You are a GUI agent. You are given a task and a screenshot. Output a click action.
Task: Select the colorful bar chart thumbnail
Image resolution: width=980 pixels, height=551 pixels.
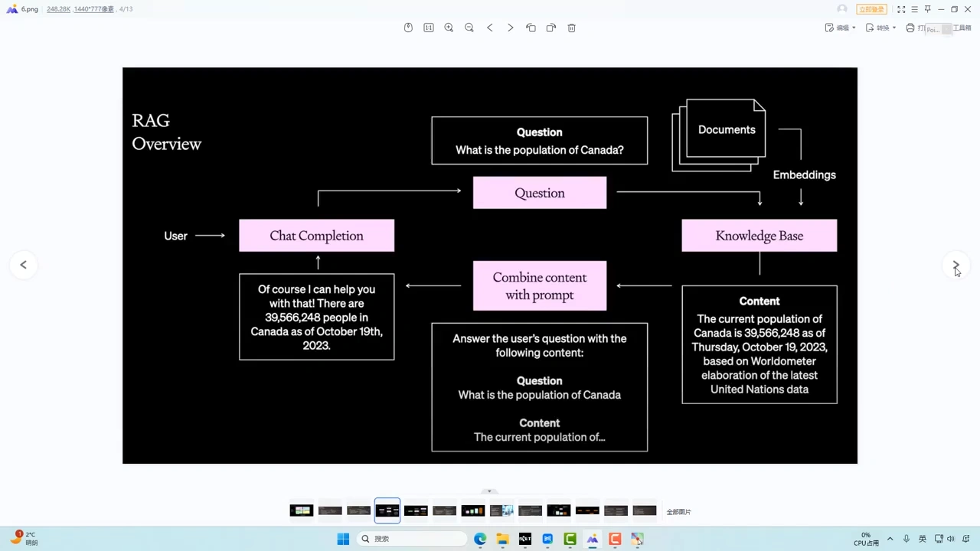[473, 510]
